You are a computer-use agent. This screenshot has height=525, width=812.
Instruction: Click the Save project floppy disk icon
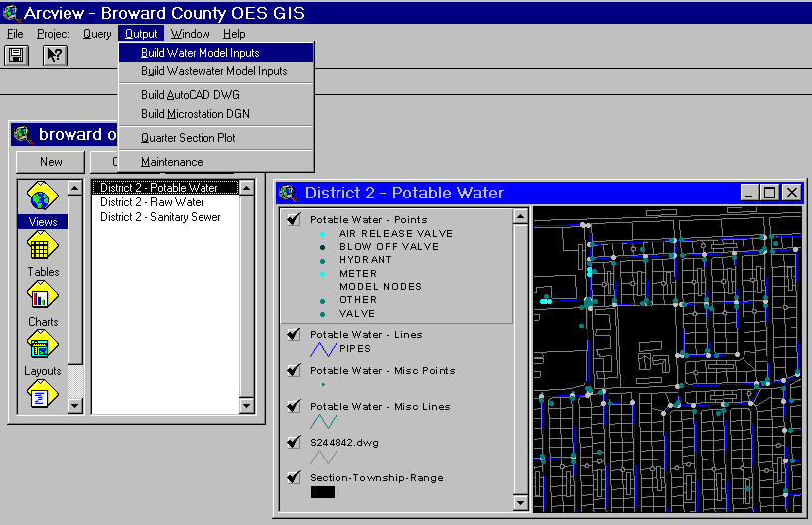coord(16,55)
